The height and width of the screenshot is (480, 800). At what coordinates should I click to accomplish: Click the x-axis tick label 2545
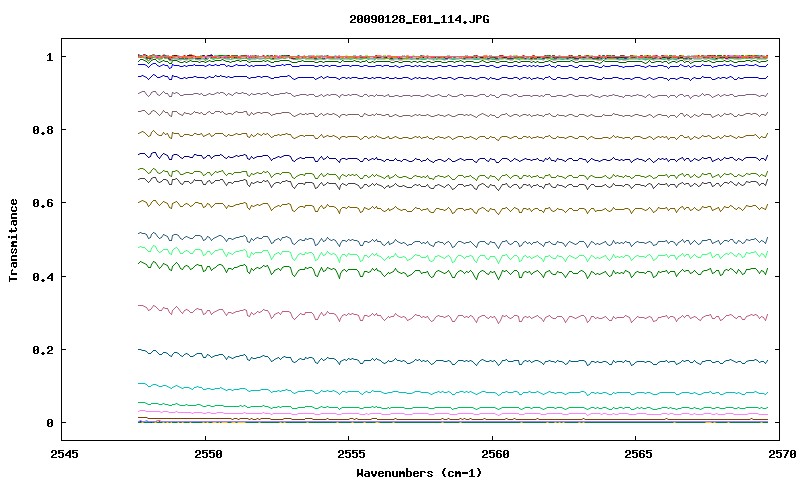(x=65, y=454)
